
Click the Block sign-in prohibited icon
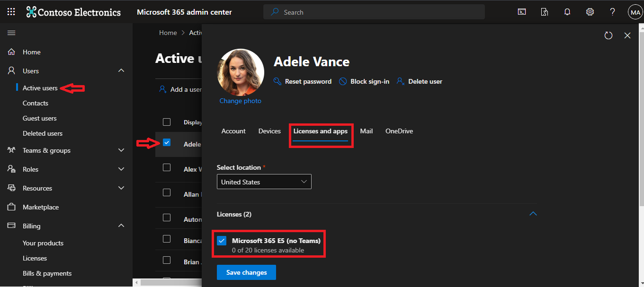[x=343, y=81]
